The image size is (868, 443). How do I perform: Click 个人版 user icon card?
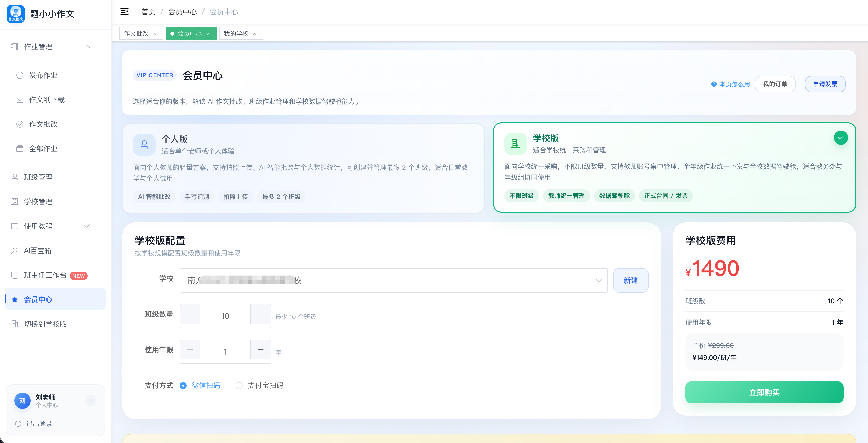click(144, 145)
